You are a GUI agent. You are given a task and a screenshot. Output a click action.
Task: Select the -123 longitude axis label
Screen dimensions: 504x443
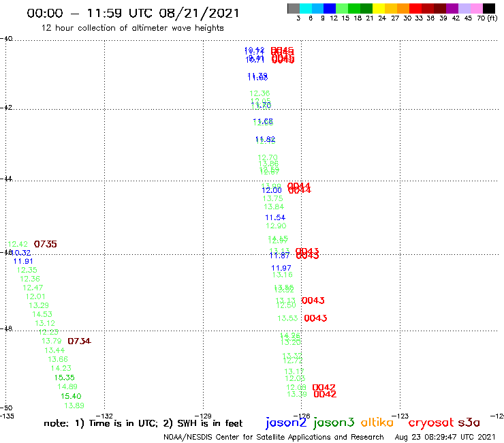click(x=400, y=416)
